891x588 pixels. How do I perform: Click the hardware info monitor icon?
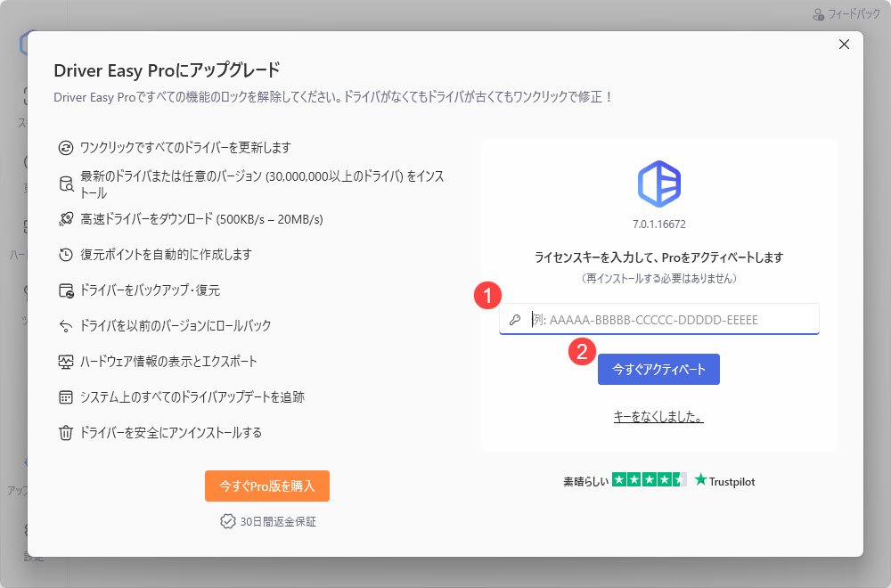pyautogui.click(x=66, y=362)
